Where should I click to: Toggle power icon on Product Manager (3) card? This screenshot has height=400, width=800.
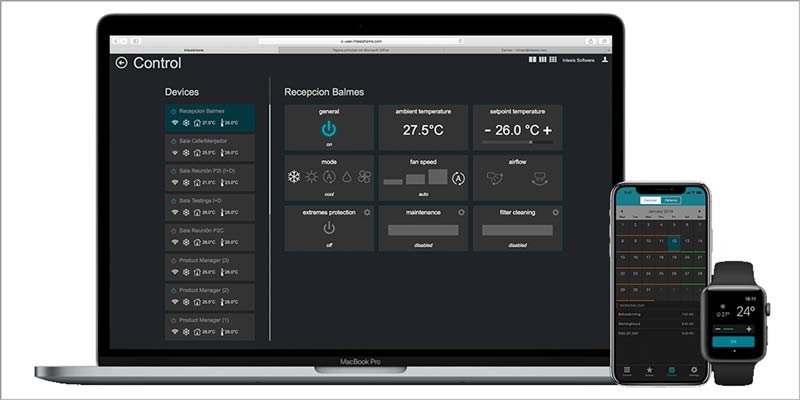coord(173,261)
